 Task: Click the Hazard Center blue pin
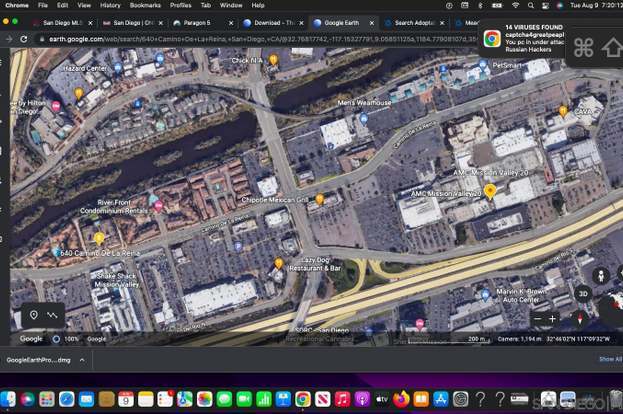pyautogui.click(x=118, y=68)
